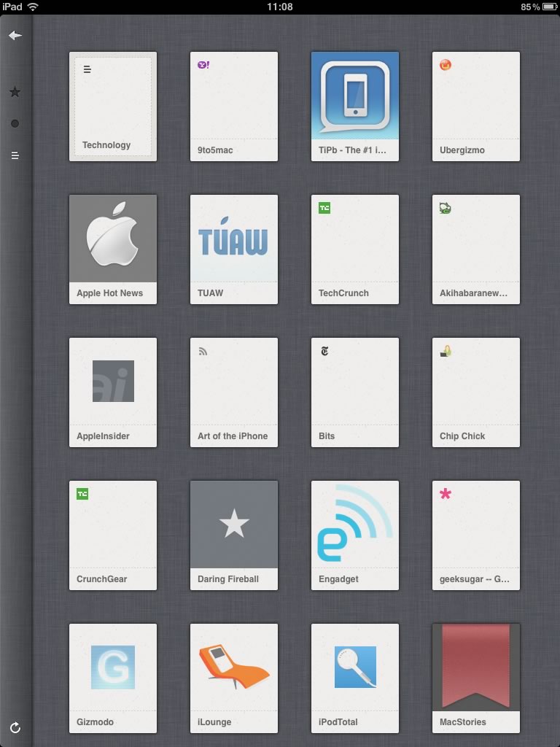Open the Engadget feed tile

pos(355,535)
